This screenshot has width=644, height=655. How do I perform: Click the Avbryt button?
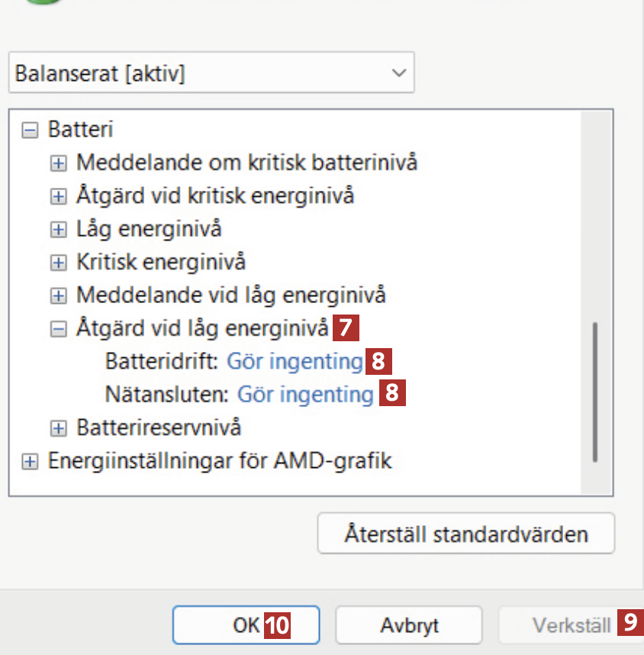pos(409,626)
